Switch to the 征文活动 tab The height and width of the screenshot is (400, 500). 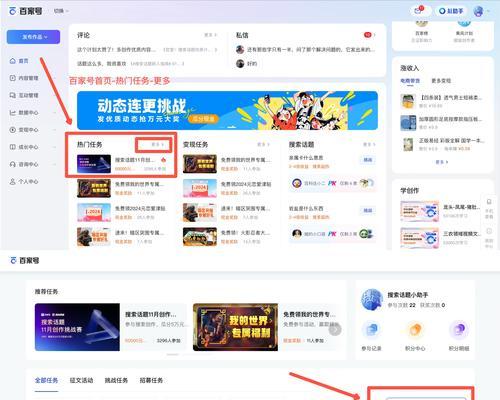click(x=81, y=380)
